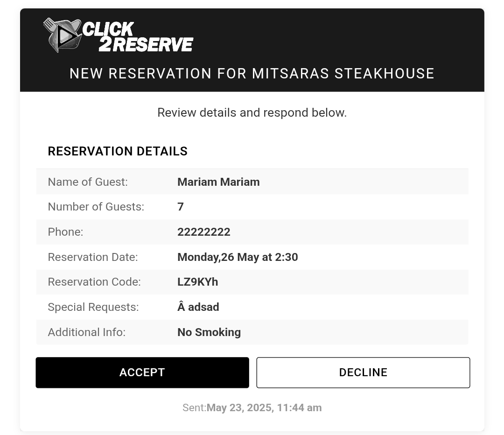Click the reservation date Monday,26 May at 2:30
The width and height of the screenshot is (504, 435).
click(238, 257)
